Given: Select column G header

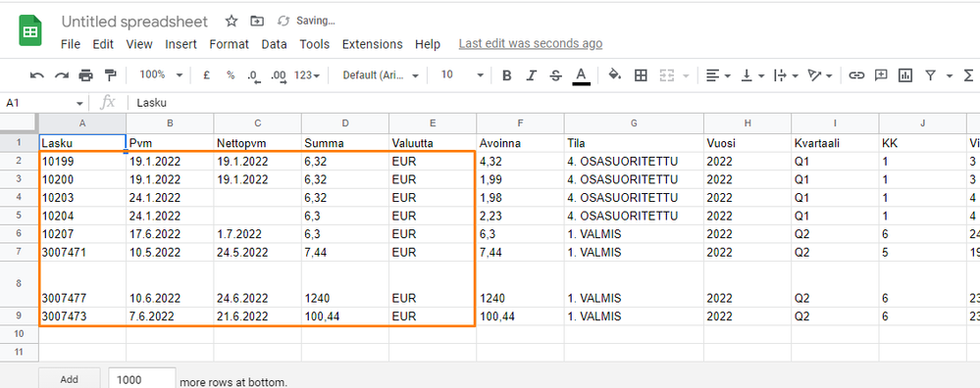Looking at the screenshot, I should tap(634, 122).
